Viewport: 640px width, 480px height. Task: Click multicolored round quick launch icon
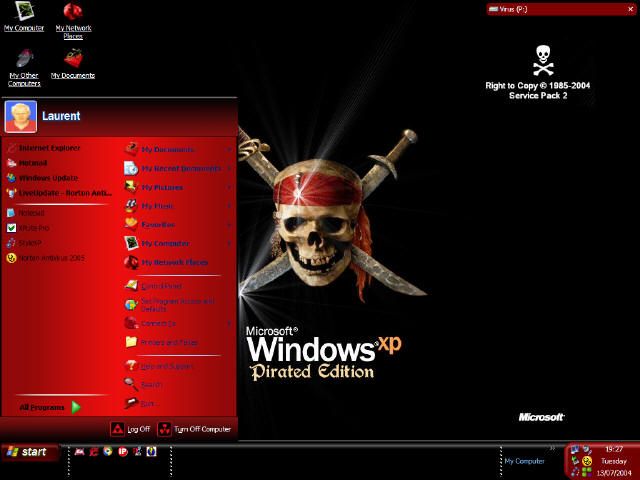coord(108,451)
